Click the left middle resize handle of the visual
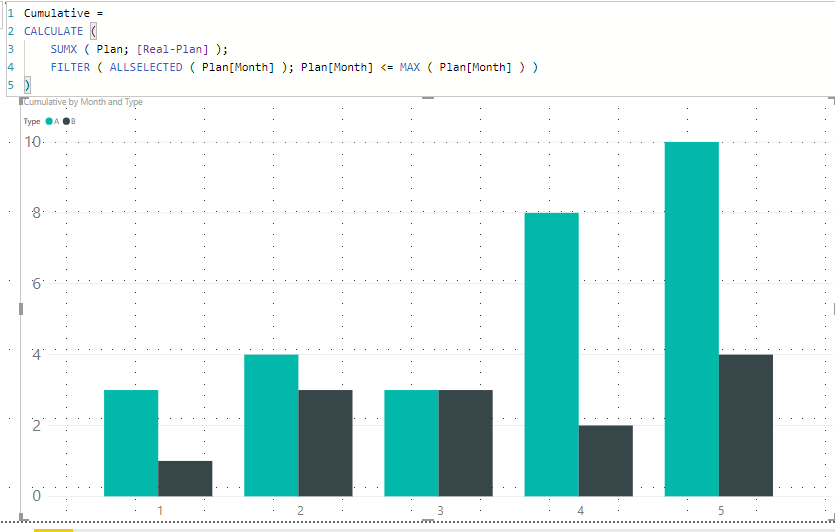 point(21,309)
